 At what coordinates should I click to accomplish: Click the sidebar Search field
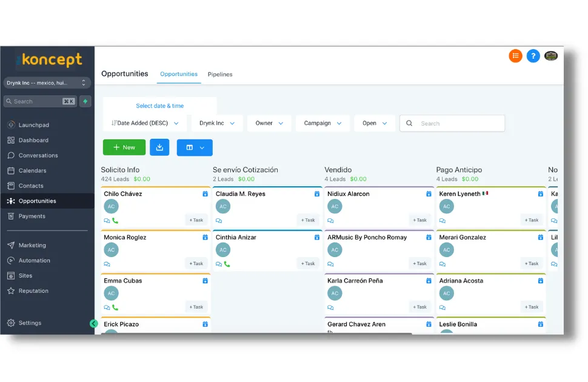point(40,101)
